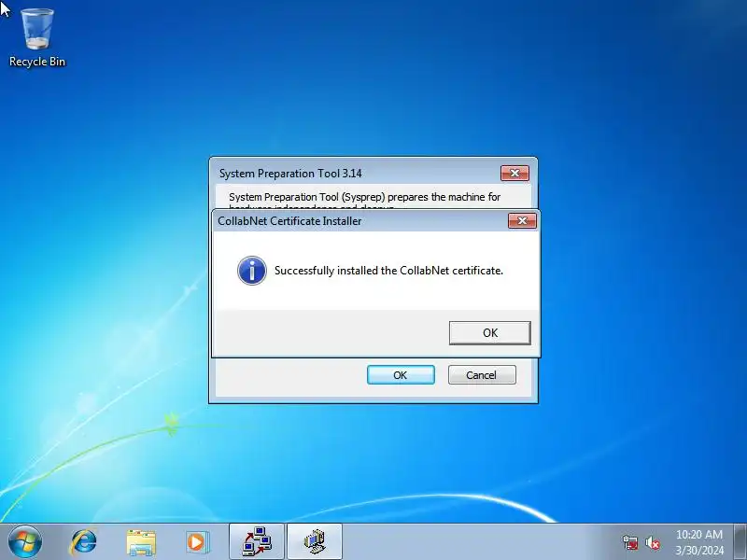This screenshot has width=747, height=560.
Task: Click the message "Successfully installed the CollabNet certificate."
Action: click(388, 271)
